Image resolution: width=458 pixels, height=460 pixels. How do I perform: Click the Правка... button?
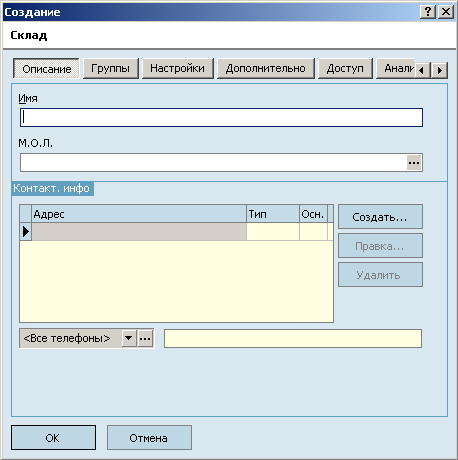point(380,246)
